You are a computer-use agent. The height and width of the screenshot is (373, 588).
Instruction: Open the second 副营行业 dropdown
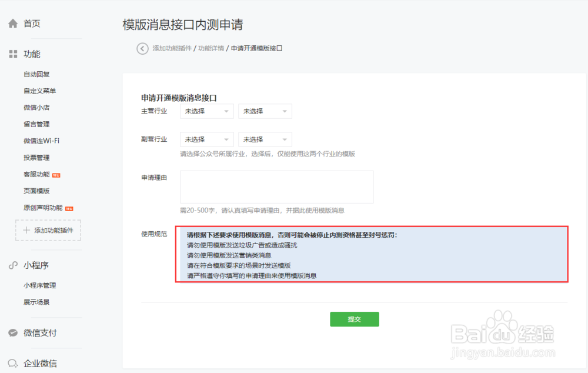point(265,139)
